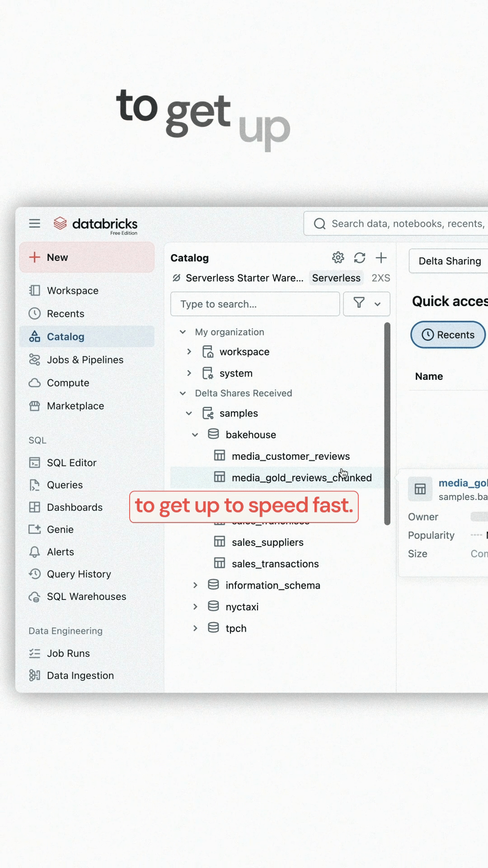Click the bakehouse schema icon
This screenshot has width=488, height=868.
[x=213, y=434]
